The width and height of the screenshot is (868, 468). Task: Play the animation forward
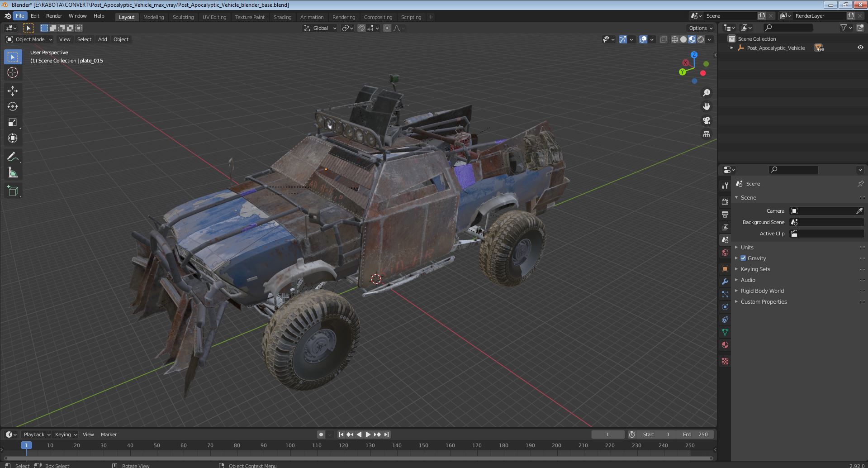pyautogui.click(x=368, y=435)
